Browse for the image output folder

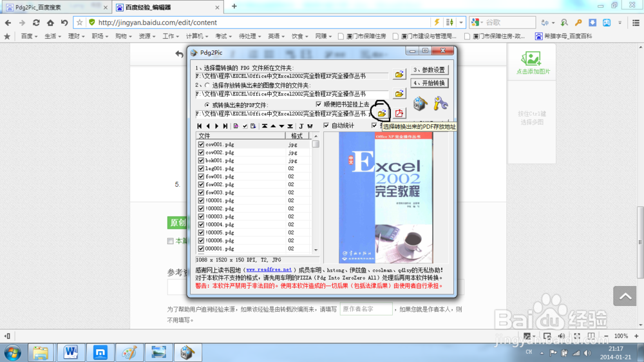coord(399,93)
